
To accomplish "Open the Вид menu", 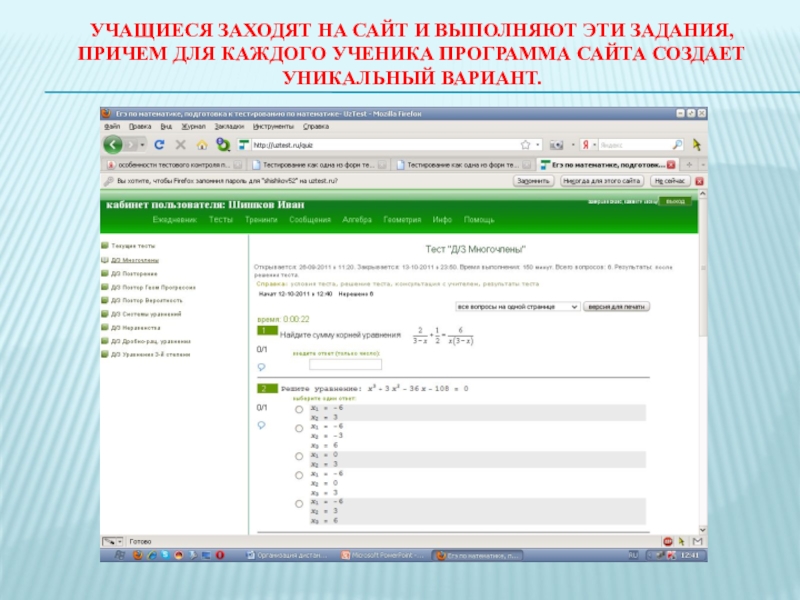I will (x=166, y=127).
